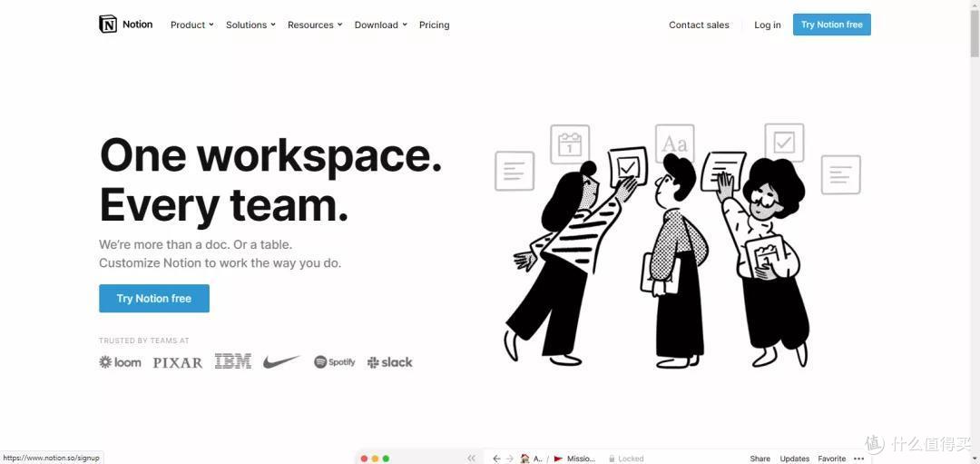Click the IBM logo
Screen dimensions: 980x464
coord(233,361)
